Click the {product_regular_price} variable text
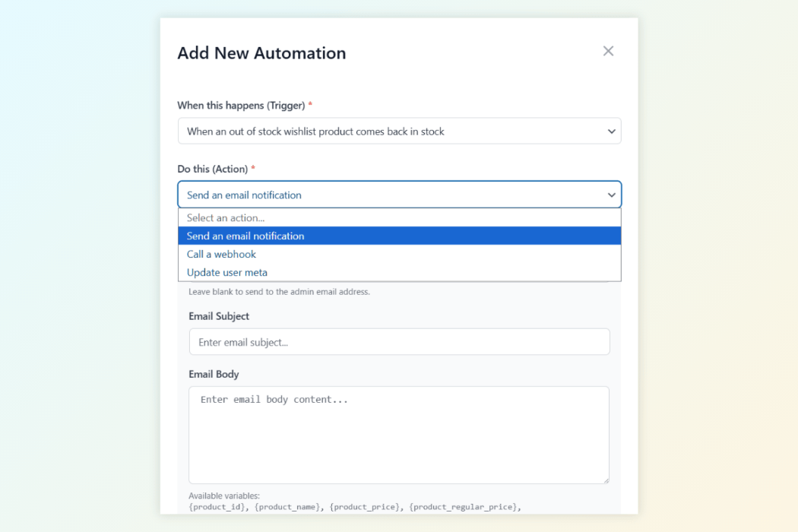Viewport: 798px width, 532px height. point(465,507)
